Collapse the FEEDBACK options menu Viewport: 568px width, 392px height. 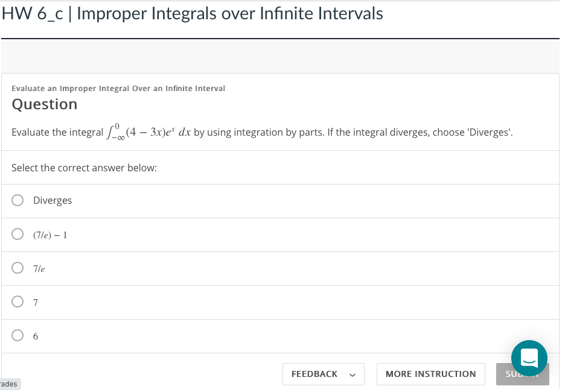[x=351, y=374]
